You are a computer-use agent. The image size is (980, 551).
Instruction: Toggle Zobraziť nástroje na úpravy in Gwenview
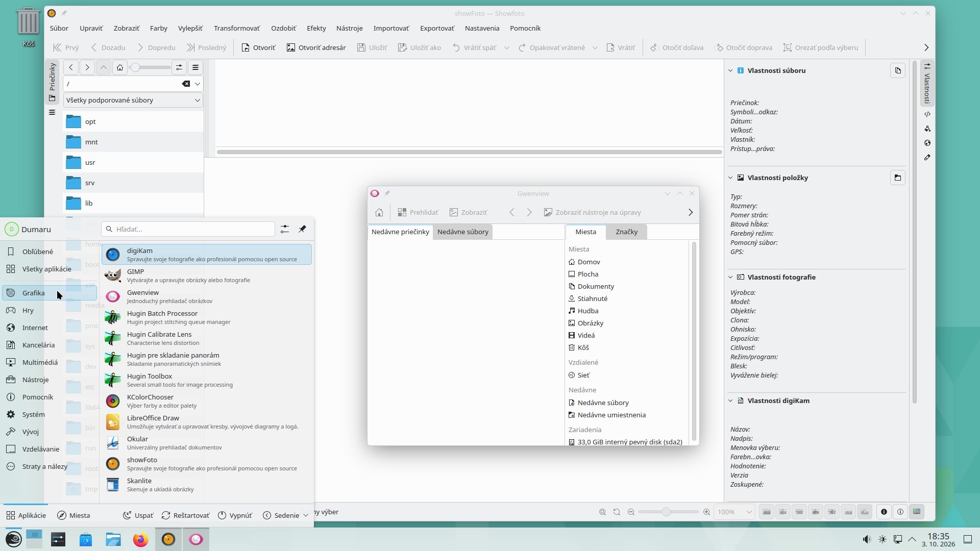tap(592, 212)
